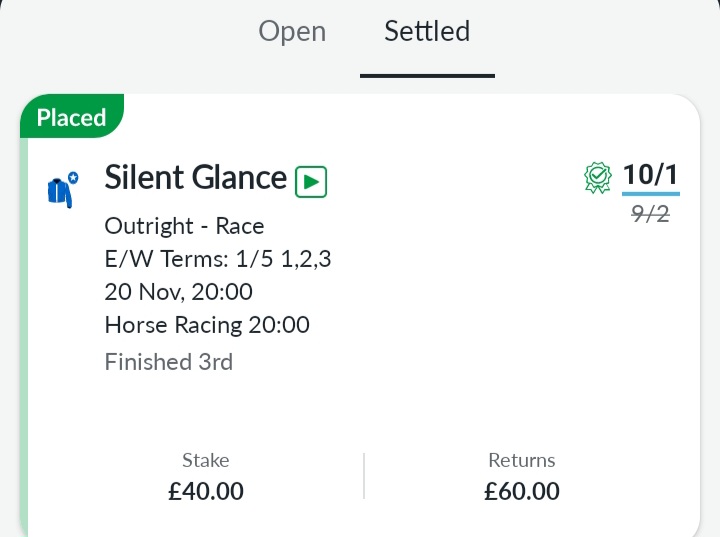Click the E/W Terms 1/5 1,2,3 line
This screenshot has height=537, width=720.
tap(218, 259)
